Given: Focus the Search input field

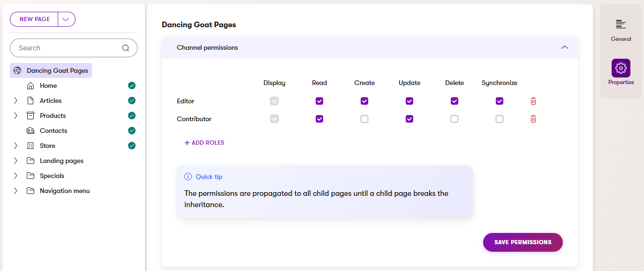Looking at the screenshot, I should pos(66,48).
